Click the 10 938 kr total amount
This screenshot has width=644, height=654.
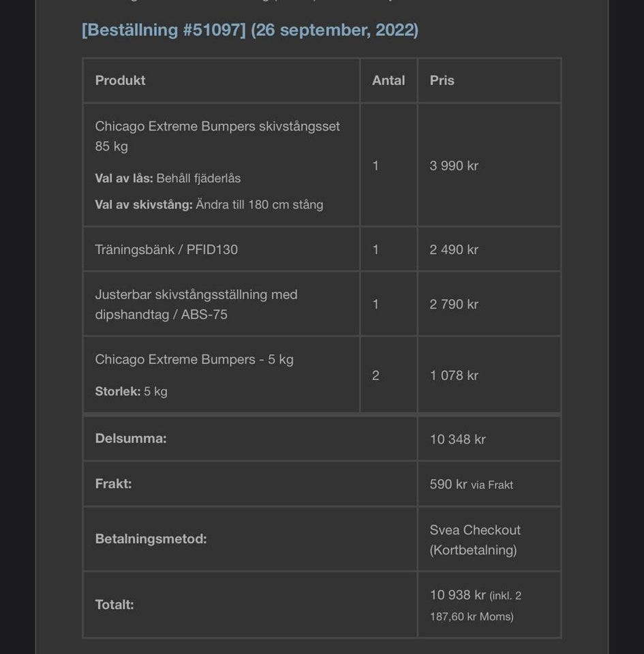pos(457,595)
